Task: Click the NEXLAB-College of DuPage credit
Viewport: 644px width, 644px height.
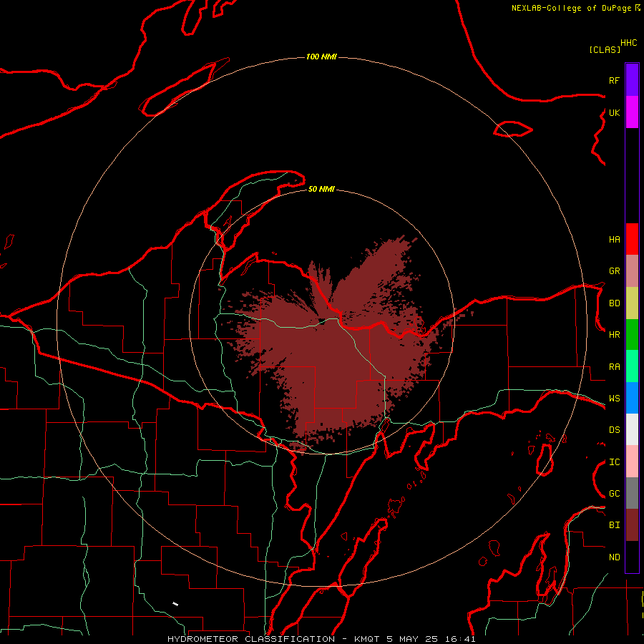Action: click(x=575, y=8)
